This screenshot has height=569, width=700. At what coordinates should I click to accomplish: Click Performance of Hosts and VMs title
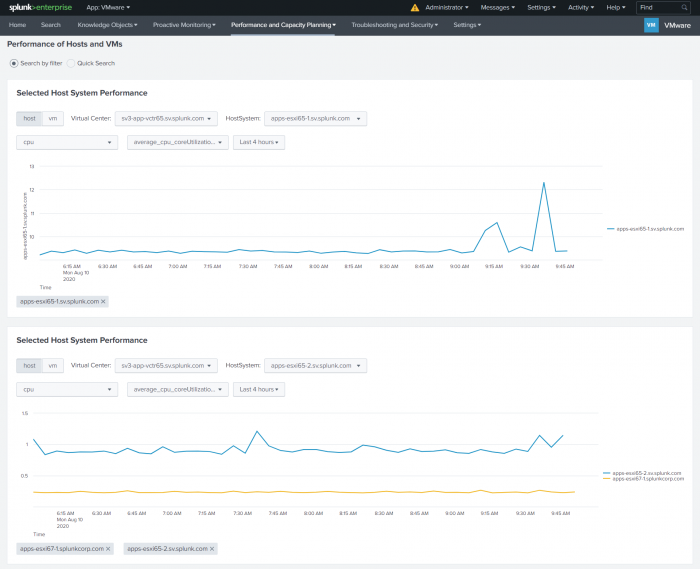click(x=65, y=44)
